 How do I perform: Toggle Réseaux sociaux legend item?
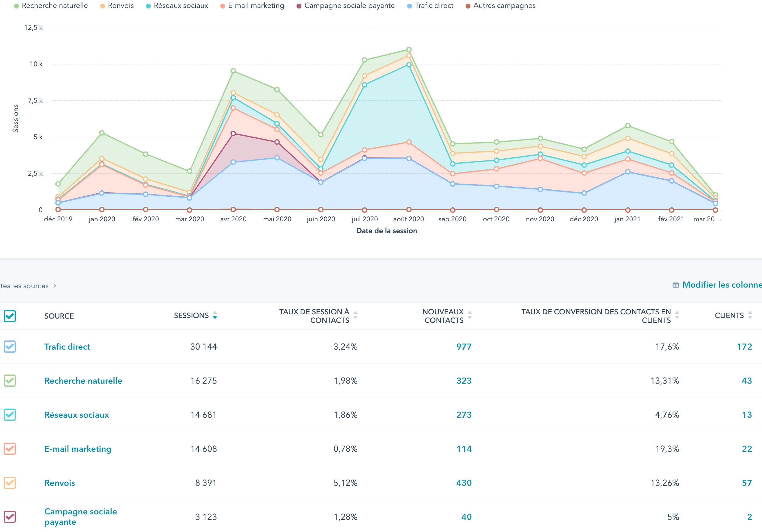[177, 6]
